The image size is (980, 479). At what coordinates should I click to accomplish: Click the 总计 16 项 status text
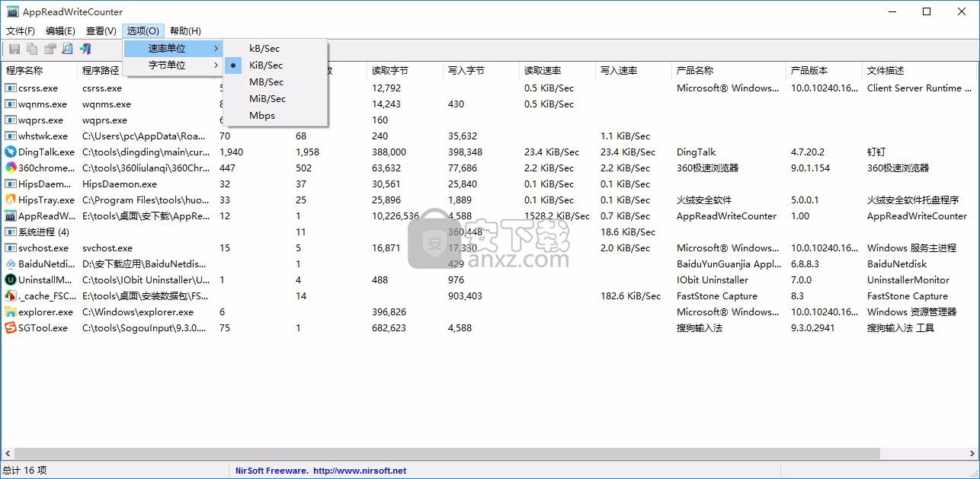[x=25, y=471]
